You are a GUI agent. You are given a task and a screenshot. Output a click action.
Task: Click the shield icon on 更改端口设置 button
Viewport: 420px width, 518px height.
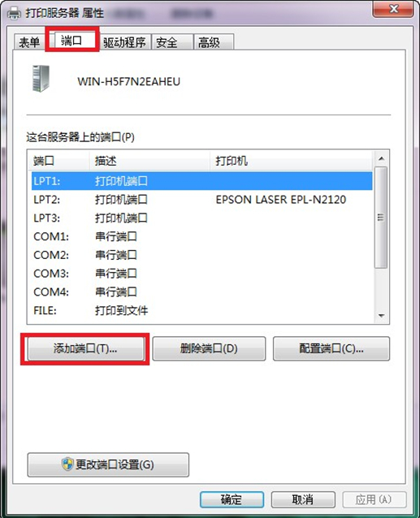click(67, 464)
